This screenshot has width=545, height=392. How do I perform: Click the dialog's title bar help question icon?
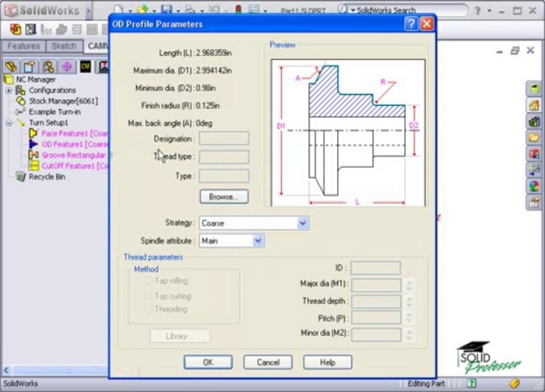coord(411,24)
